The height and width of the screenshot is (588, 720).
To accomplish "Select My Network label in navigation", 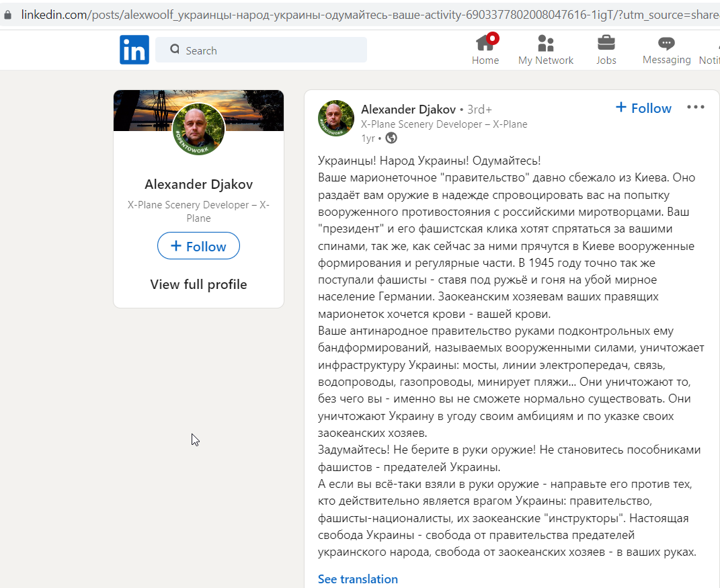I will tap(545, 60).
